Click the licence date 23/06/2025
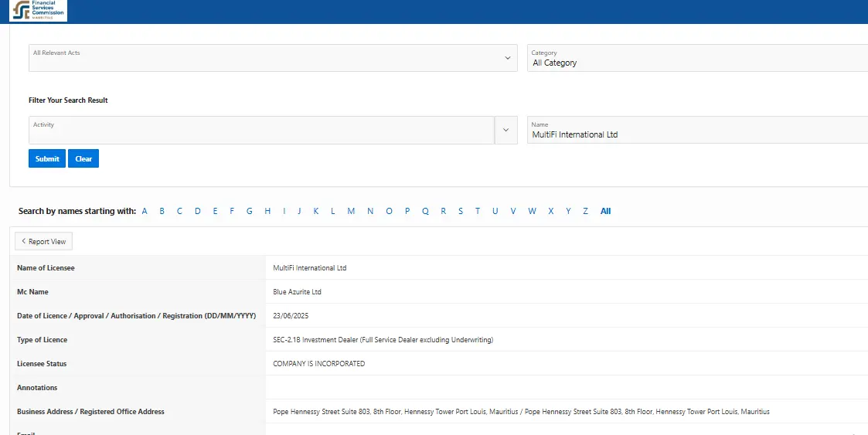This screenshot has height=435, width=868. click(x=291, y=316)
